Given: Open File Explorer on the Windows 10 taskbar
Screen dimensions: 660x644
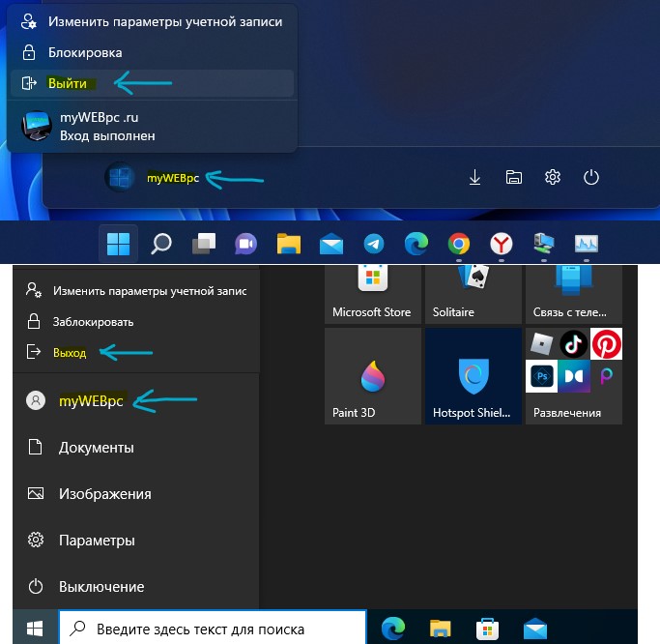Looking at the screenshot, I should click(441, 629).
